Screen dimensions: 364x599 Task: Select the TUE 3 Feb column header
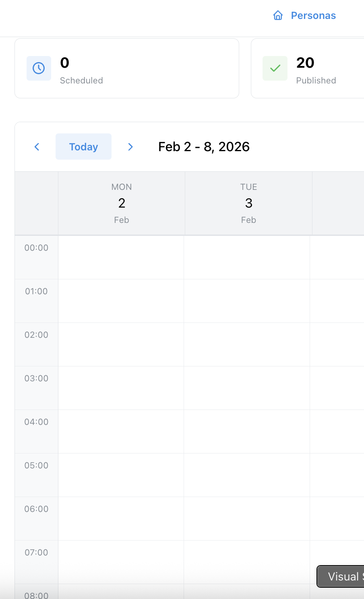coord(248,203)
